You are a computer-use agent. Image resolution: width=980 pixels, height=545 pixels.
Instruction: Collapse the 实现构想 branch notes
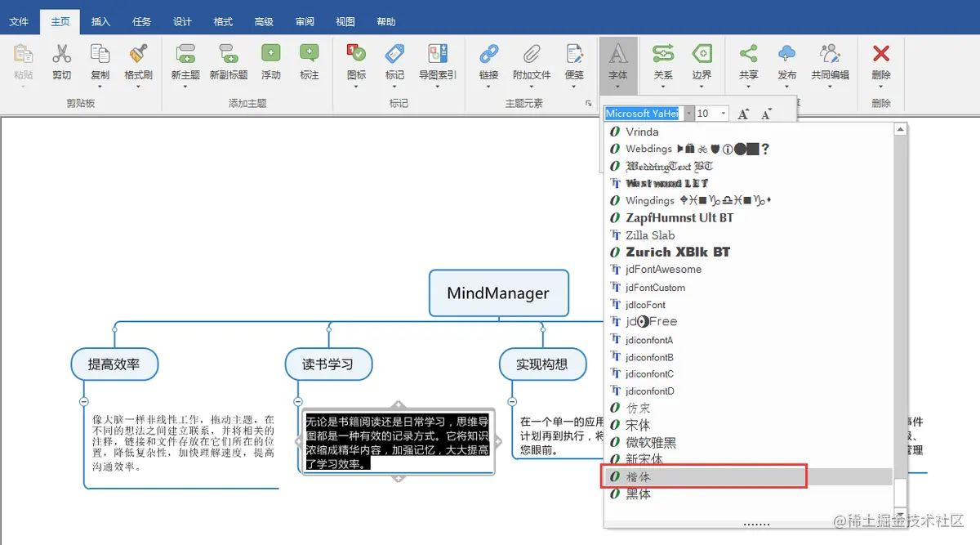(x=512, y=401)
